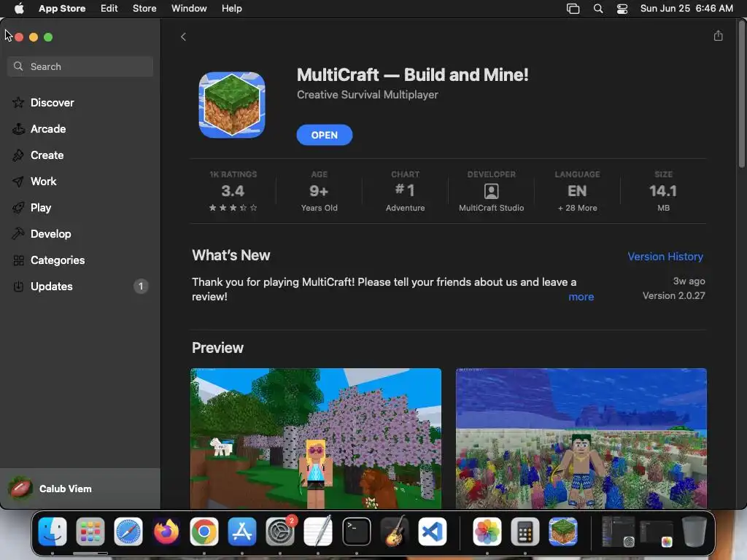747x560 pixels.
Task: Open the minimized window with Photos badge
Action: click(657, 533)
